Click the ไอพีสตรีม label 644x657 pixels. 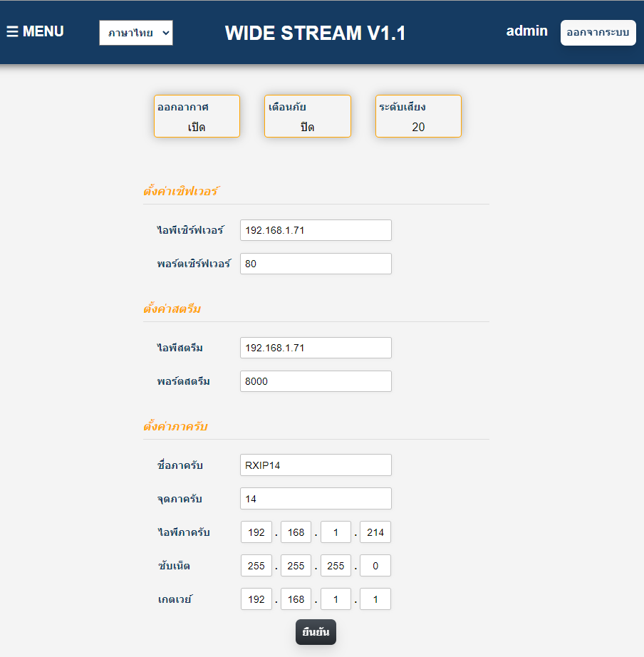180,348
